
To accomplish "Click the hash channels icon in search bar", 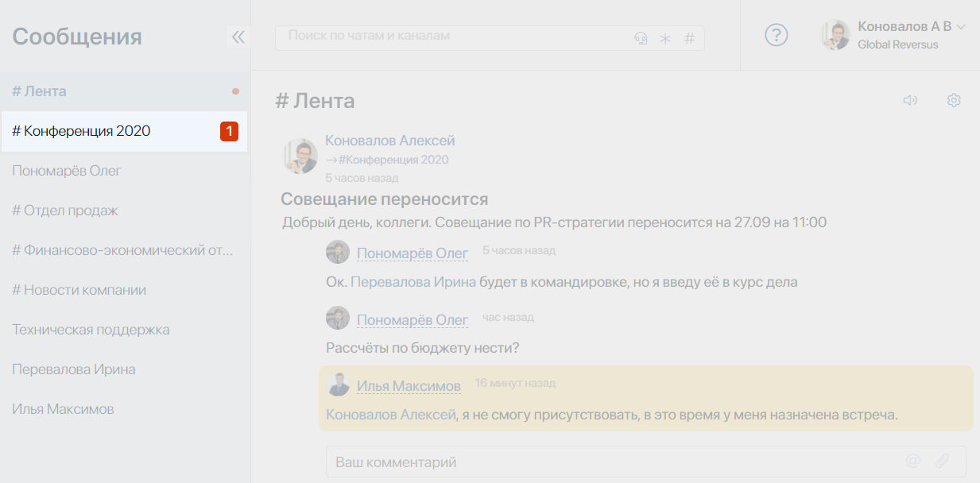I will click(x=689, y=38).
